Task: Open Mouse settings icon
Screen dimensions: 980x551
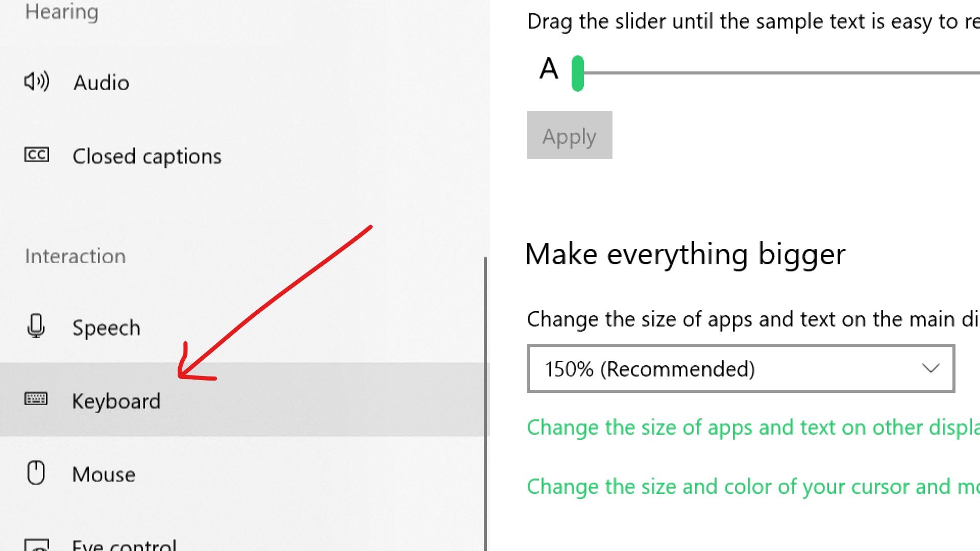Action: pyautogui.click(x=36, y=473)
